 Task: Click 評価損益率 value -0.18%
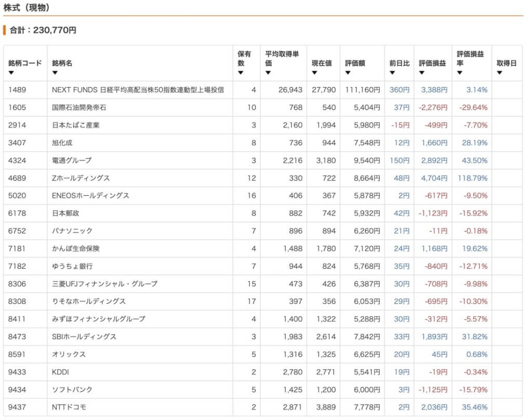point(476,231)
